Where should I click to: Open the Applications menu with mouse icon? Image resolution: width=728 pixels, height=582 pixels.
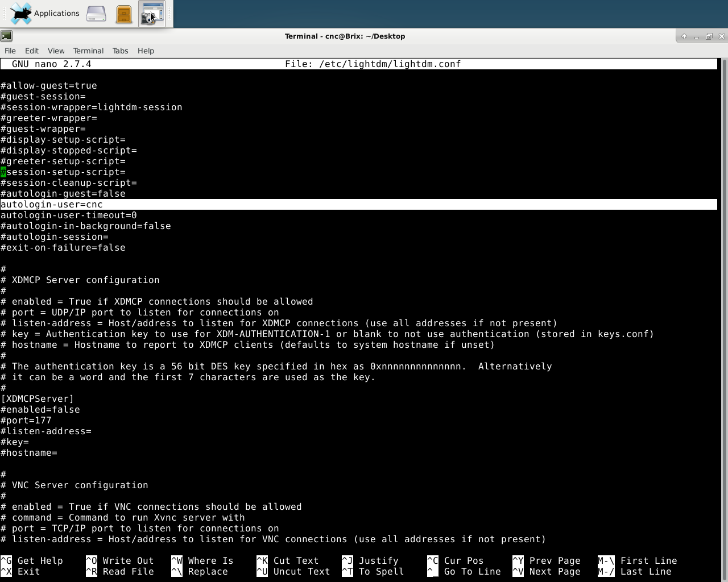(45, 13)
